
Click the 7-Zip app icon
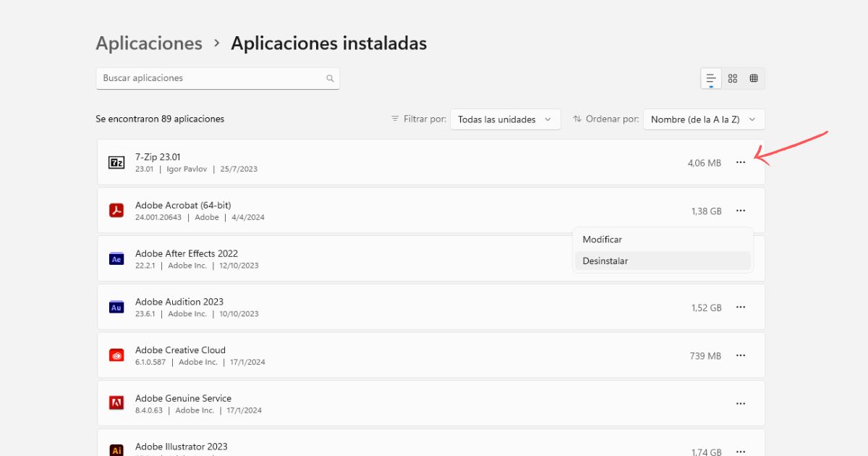coord(116,162)
